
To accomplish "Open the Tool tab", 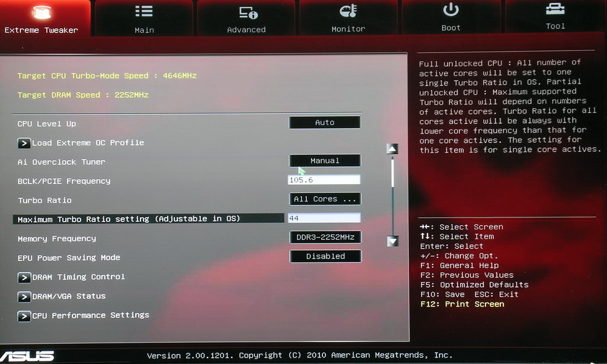I will (555, 18).
